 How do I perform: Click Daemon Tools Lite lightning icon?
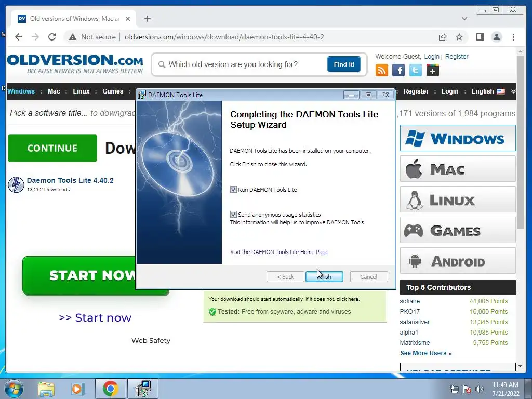point(16,184)
